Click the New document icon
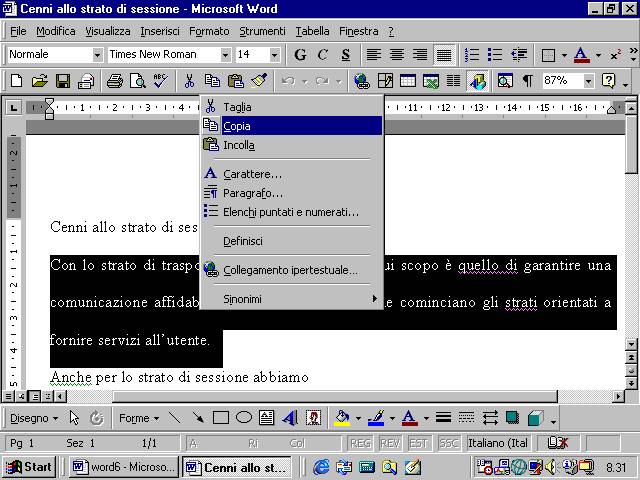640x480 pixels. click(16, 81)
